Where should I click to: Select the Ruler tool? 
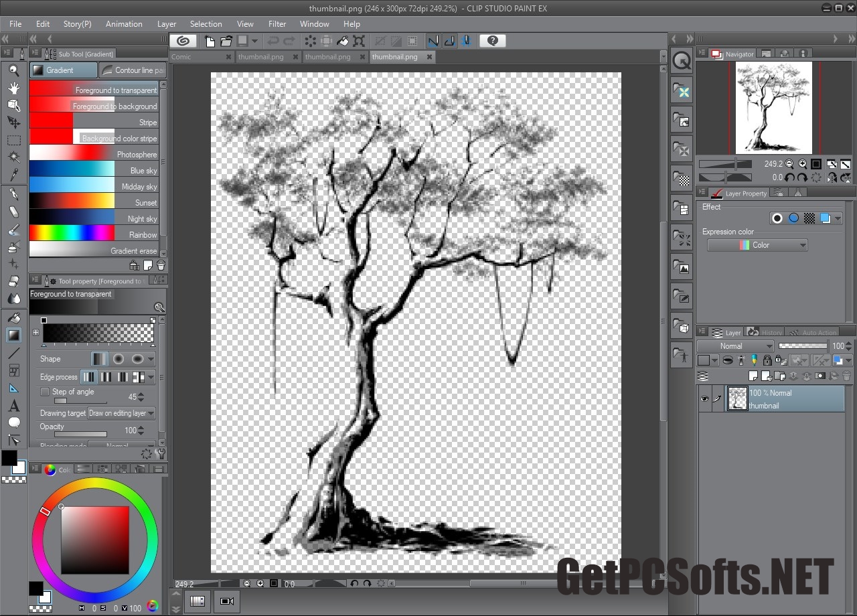pos(13,388)
